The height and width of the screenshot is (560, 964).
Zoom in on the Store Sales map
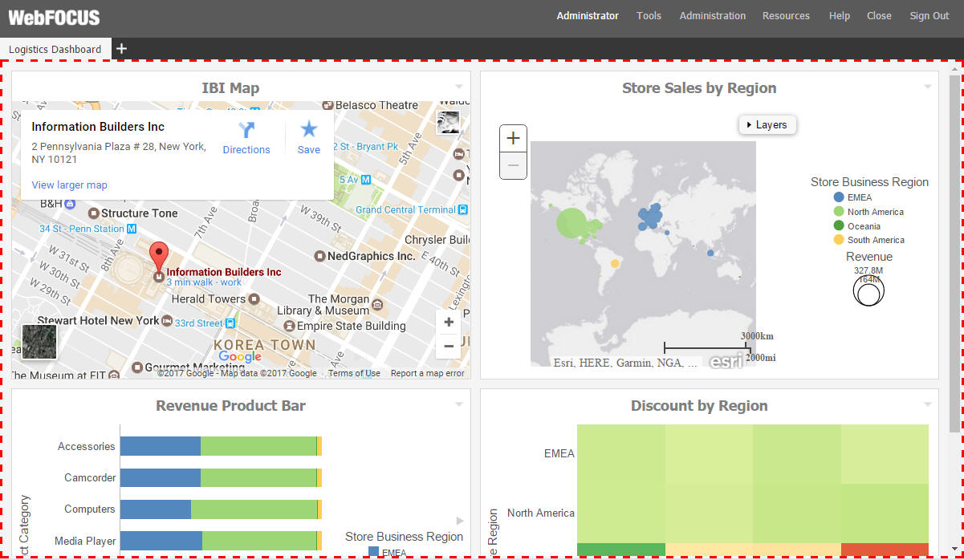513,138
